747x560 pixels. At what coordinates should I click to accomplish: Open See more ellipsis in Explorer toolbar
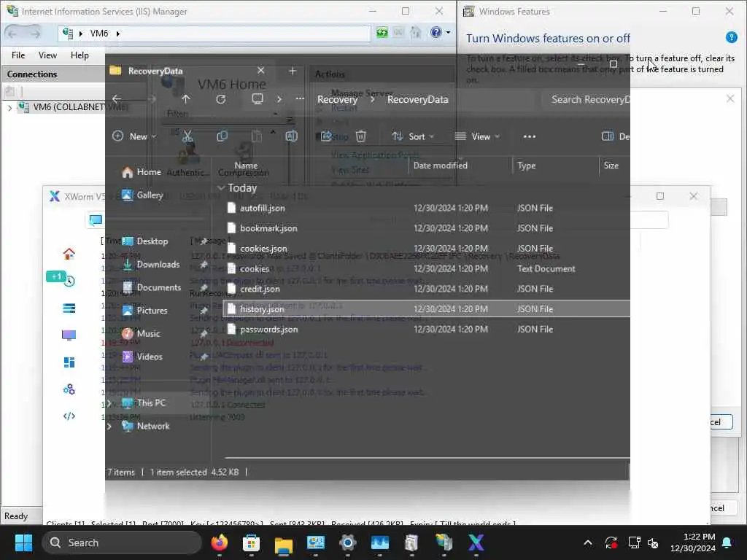coord(530,136)
